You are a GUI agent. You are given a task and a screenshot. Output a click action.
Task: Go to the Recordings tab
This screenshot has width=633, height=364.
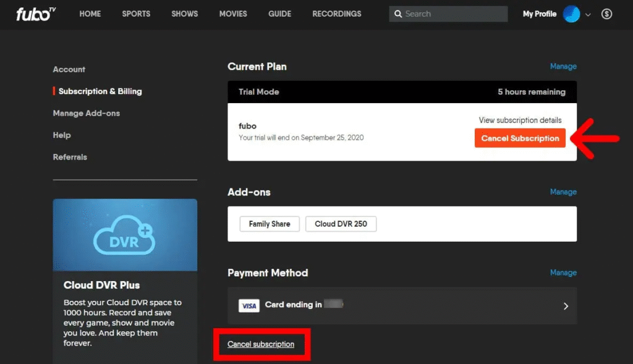tap(336, 14)
